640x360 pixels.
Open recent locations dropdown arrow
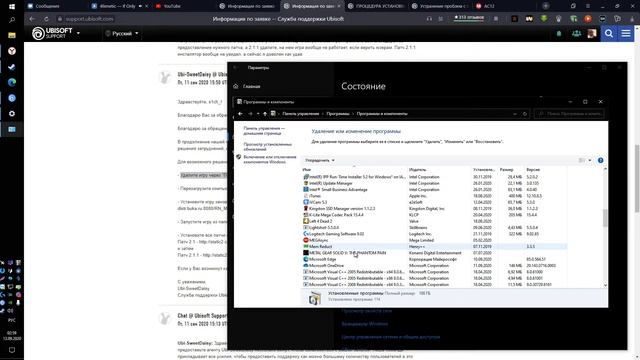258,114
